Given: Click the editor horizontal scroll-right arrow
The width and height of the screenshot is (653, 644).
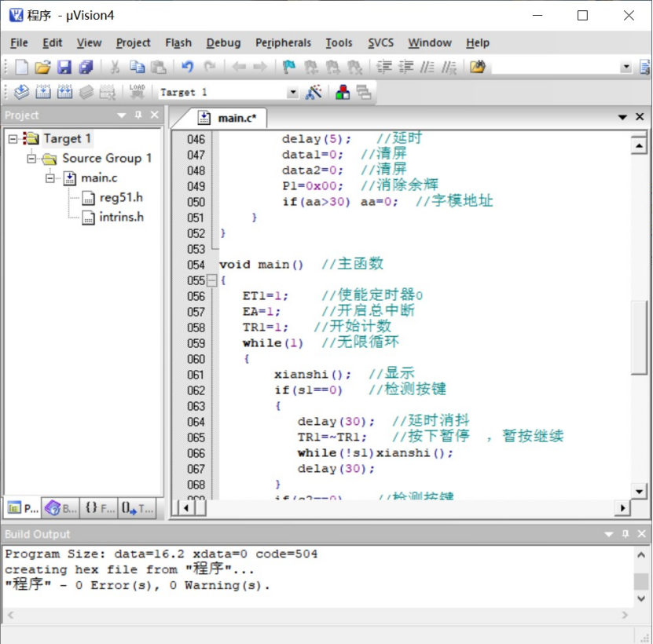Looking at the screenshot, I should click(622, 508).
